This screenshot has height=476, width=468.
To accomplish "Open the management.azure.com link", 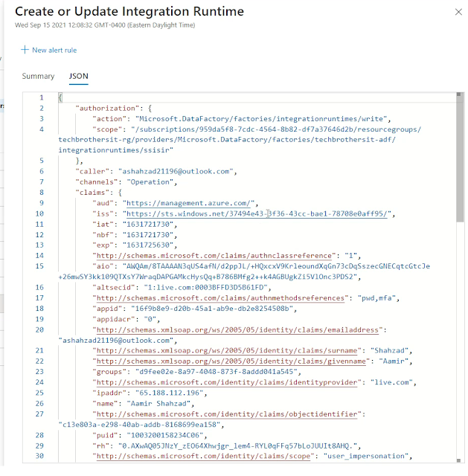I will (188, 203).
